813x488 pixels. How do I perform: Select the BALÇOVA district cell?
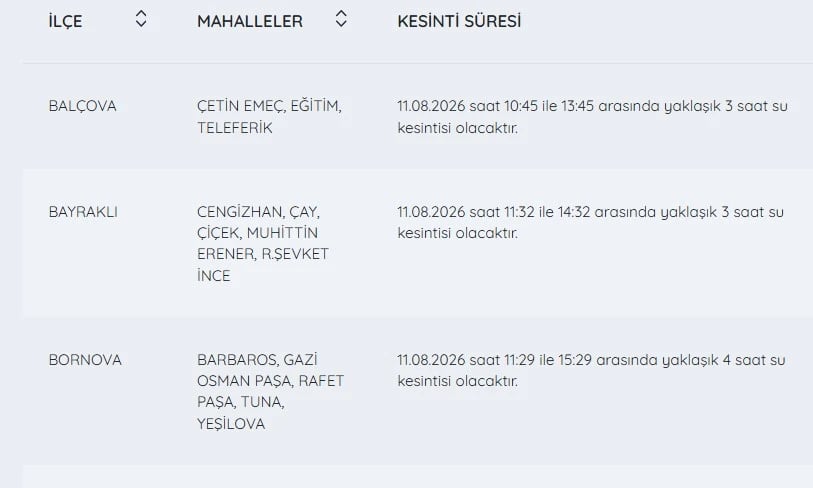coord(82,106)
